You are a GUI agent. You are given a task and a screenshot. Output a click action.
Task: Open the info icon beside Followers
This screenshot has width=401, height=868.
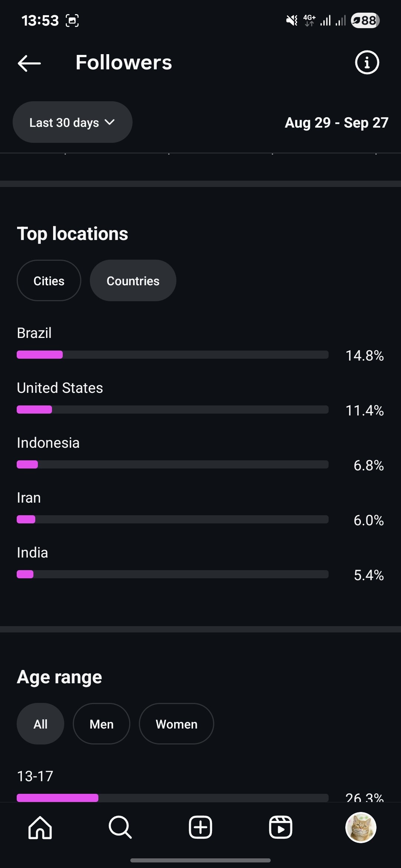(x=367, y=62)
